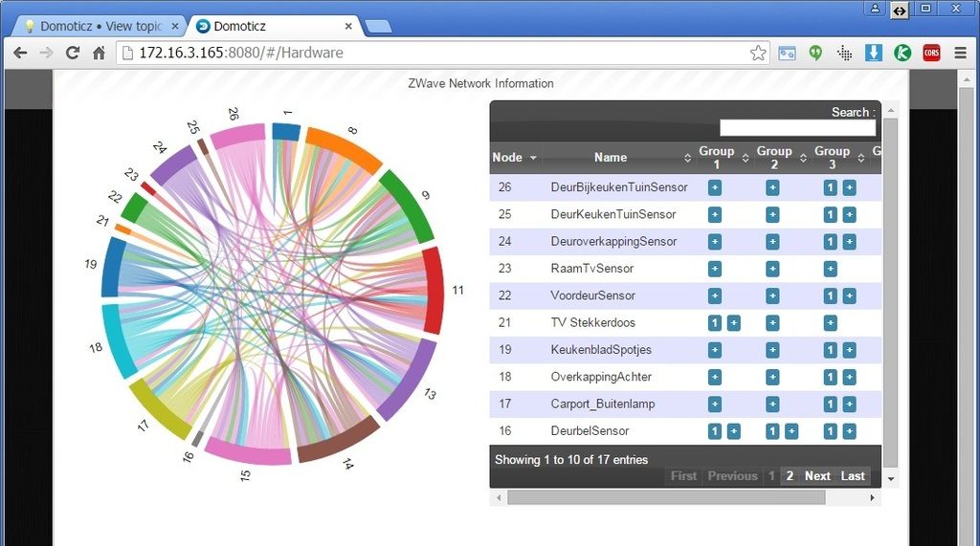980x546 pixels.
Task: Select the KeukenbladSpotjes name cell
Action: tap(601, 350)
